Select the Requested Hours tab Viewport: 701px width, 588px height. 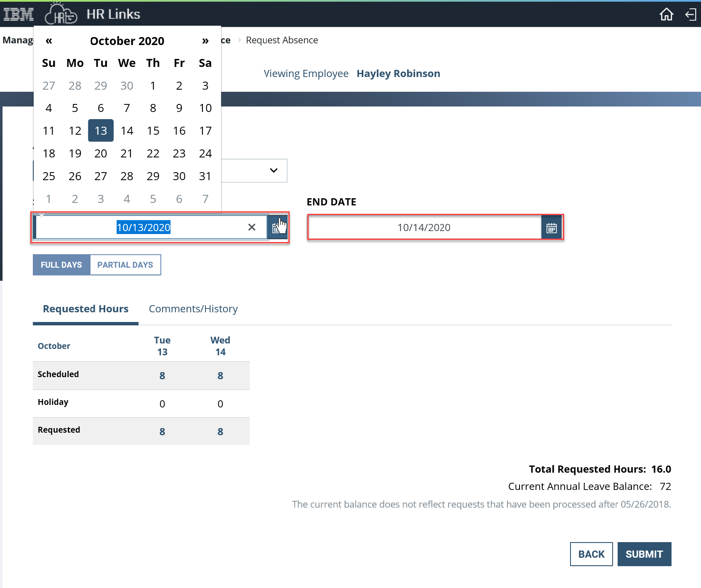[x=85, y=309]
